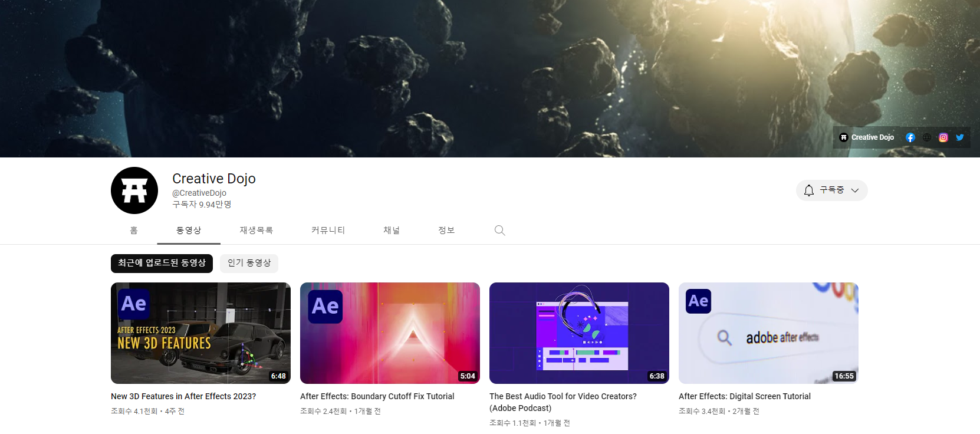
Task: Click the notification bell icon
Action: [809, 190]
